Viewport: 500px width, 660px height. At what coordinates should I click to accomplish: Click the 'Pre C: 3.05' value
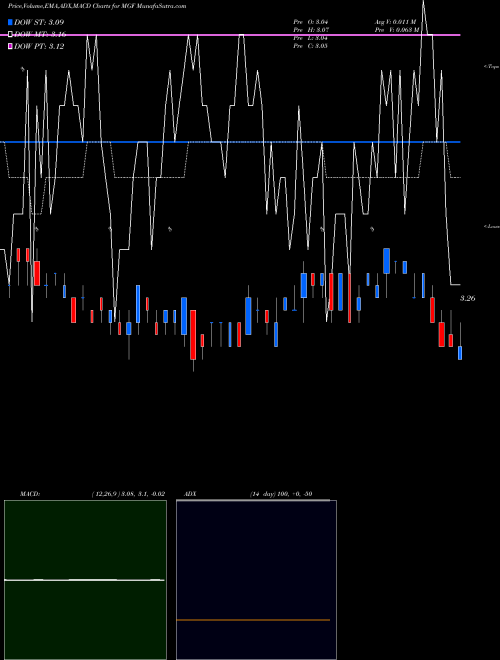[x=311, y=46]
